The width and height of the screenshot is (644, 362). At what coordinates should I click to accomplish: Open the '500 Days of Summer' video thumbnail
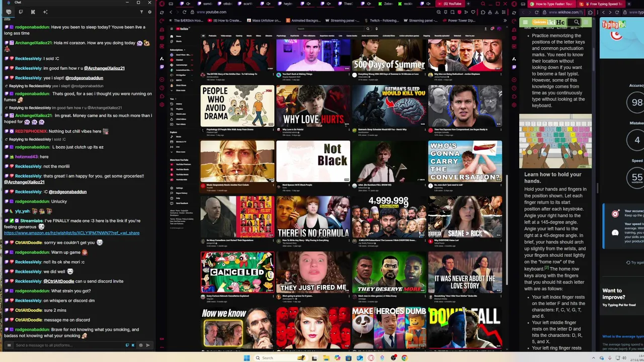[389, 55]
